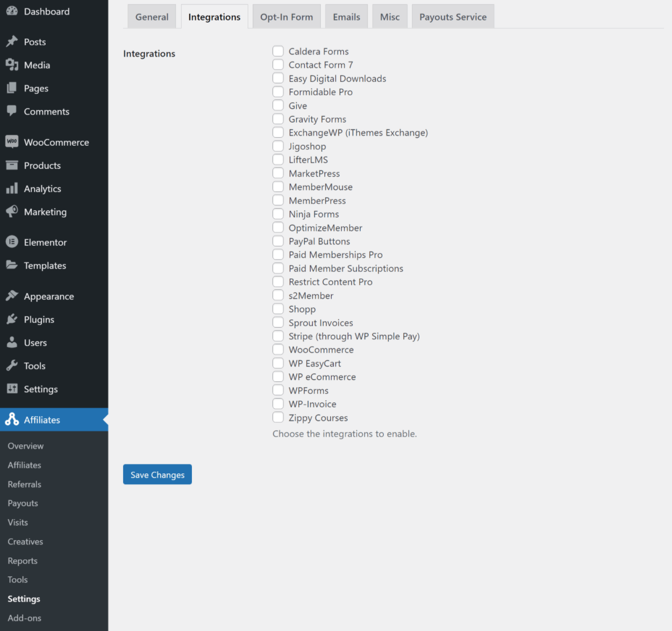Click the Appearance paintbrush icon

tap(12, 296)
